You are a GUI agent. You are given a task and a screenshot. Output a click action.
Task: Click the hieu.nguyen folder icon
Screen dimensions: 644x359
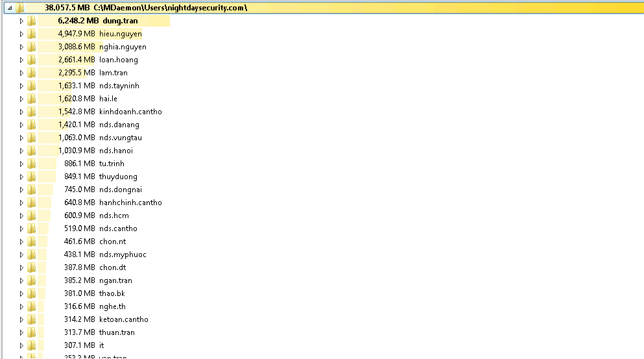pos(32,34)
